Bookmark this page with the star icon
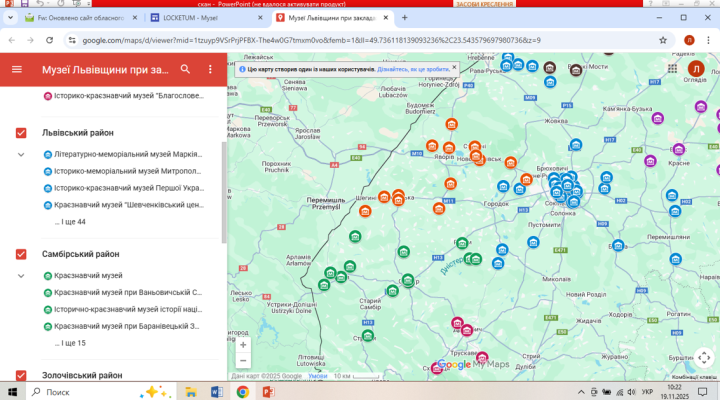This screenshot has height=400, width=720. click(663, 40)
